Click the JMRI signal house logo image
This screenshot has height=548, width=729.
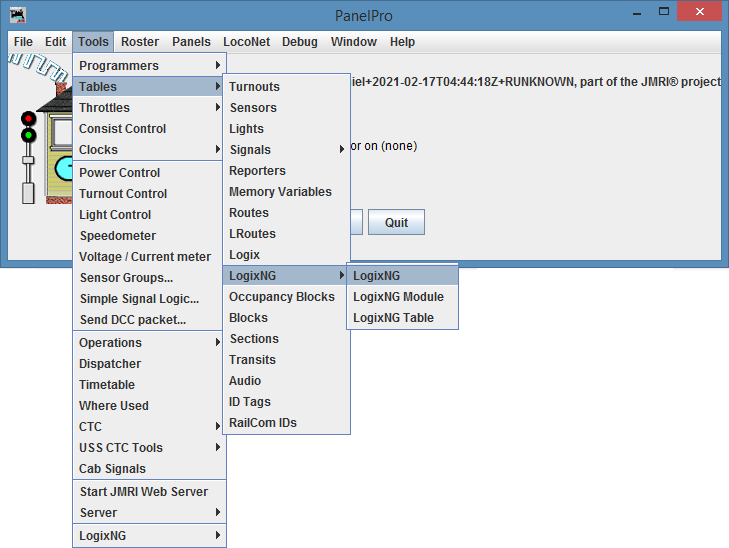[40, 129]
